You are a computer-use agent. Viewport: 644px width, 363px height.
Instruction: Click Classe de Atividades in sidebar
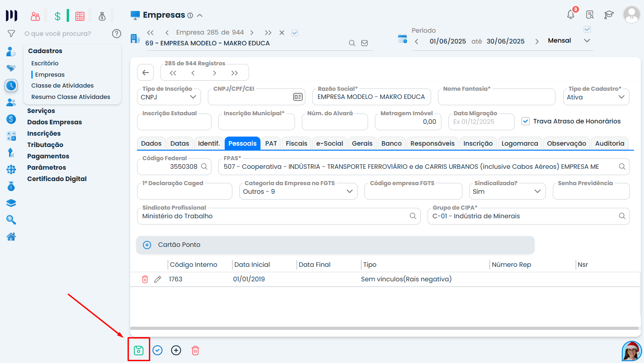(62, 85)
